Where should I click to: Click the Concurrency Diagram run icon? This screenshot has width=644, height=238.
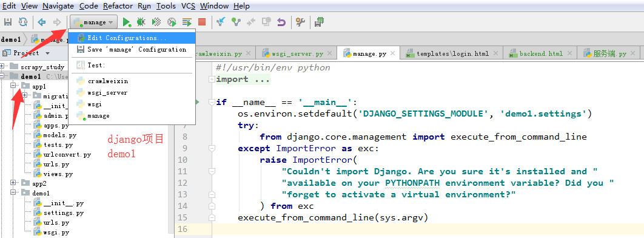coord(187,22)
